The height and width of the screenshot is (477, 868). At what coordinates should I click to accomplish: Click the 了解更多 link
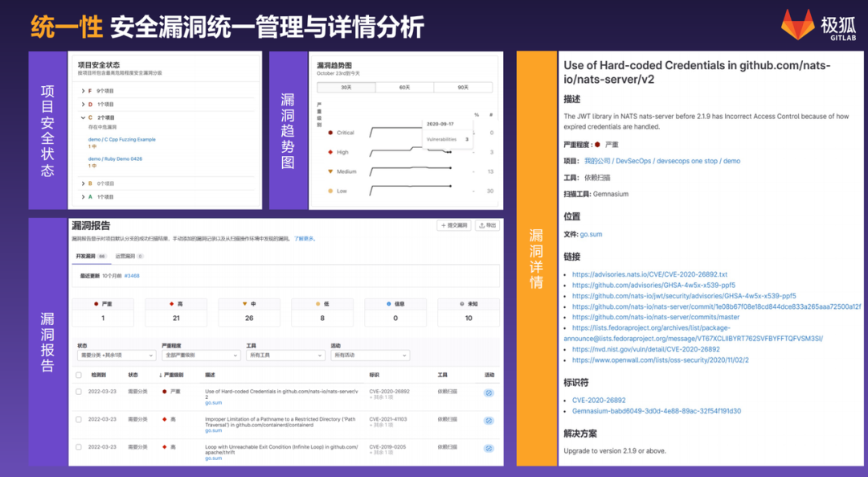click(x=304, y=239)
